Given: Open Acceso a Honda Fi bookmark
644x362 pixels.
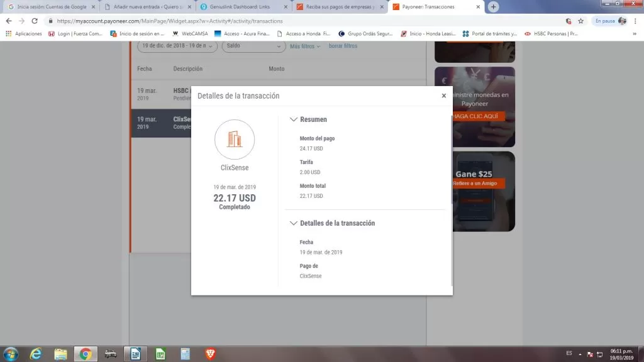Looking at the screenshot, I should [x=304, y=34].
